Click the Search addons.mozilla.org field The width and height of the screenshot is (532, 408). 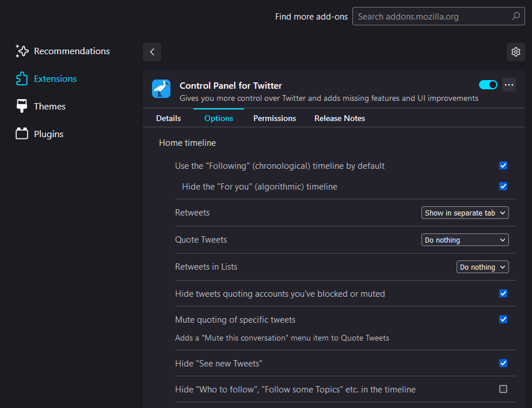438,16
